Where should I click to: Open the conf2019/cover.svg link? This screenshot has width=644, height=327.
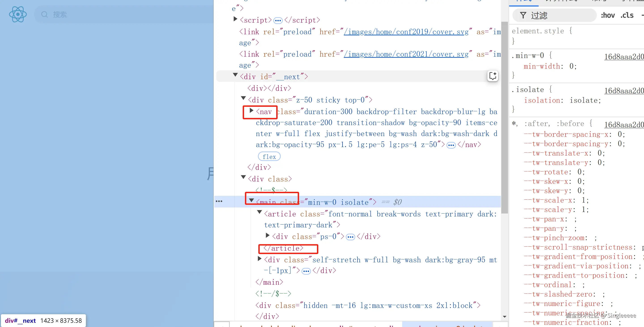406,32
